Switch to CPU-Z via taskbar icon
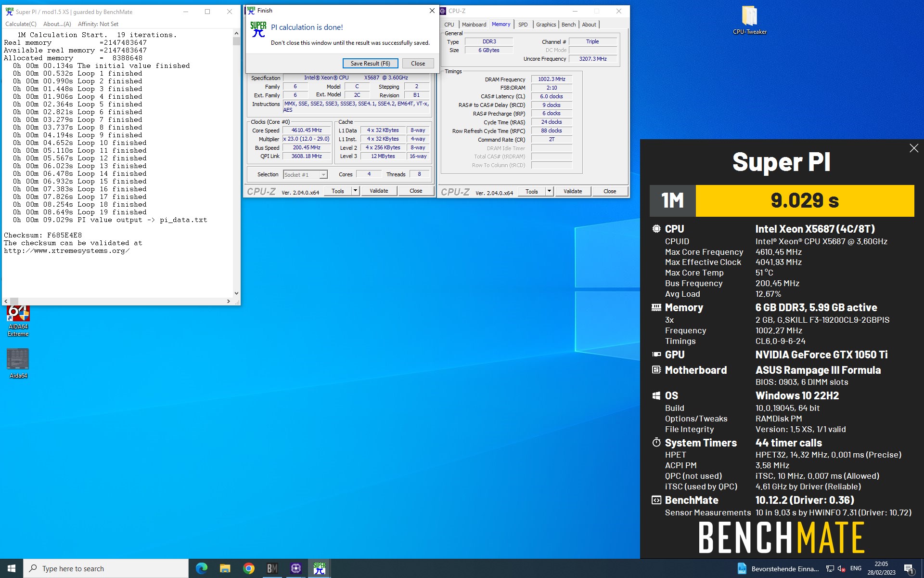 point(295,568)
